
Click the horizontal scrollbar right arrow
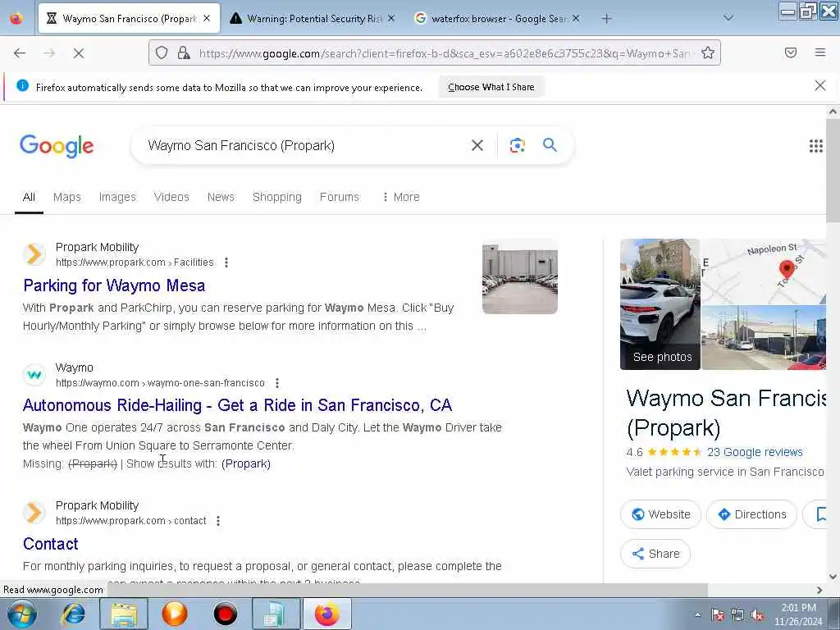(819, 590)
